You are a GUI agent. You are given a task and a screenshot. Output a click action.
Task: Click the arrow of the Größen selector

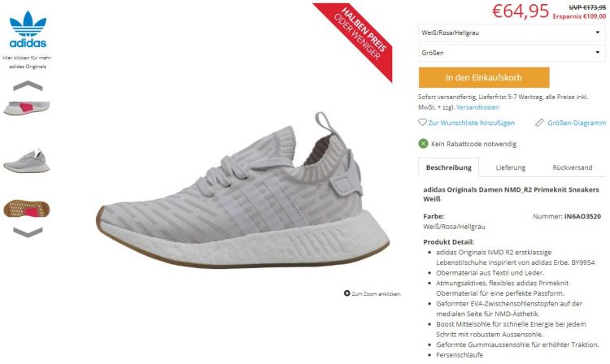(598, 53)
